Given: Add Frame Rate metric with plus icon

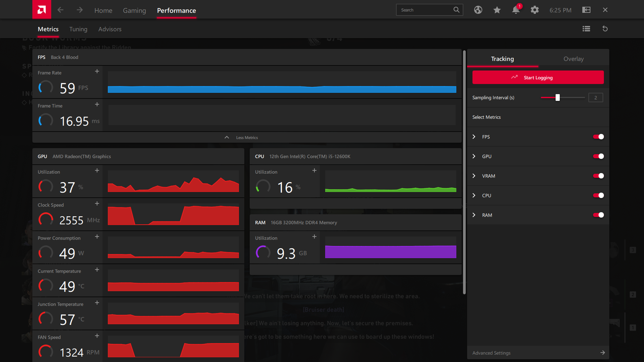Looking at the screenshot, I should tap(97, 72).
